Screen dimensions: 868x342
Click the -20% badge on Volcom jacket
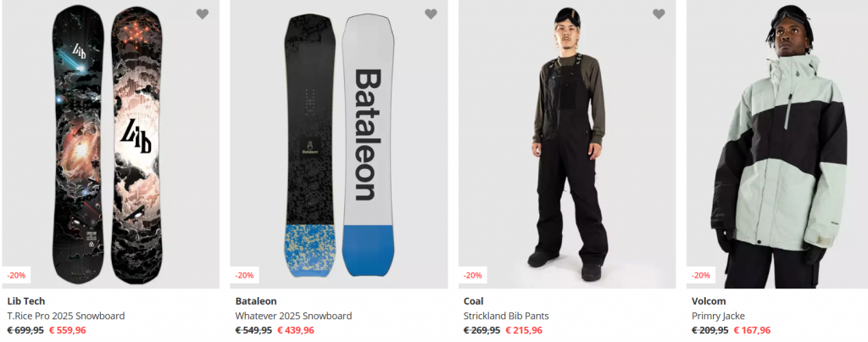click(701, 276)
